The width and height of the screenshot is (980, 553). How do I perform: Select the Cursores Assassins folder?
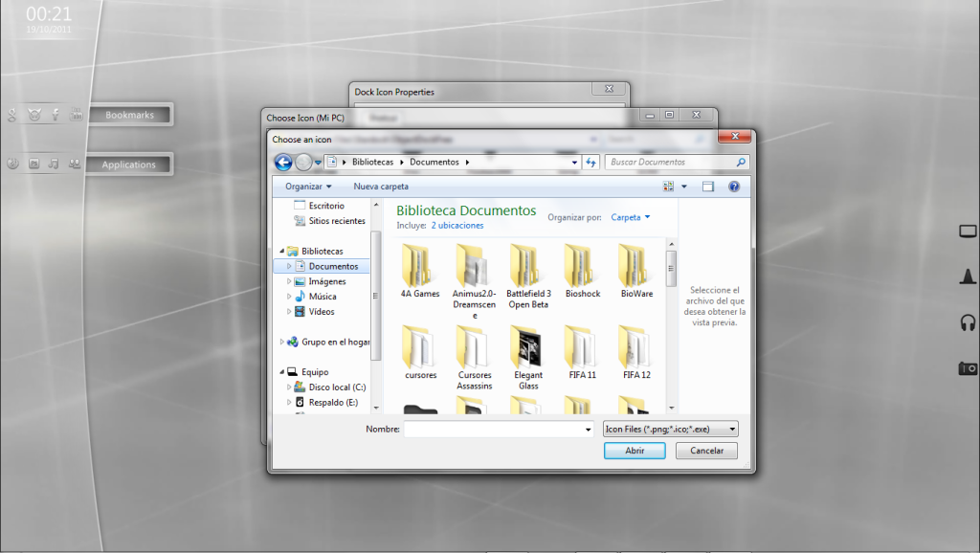coord(475,358)
